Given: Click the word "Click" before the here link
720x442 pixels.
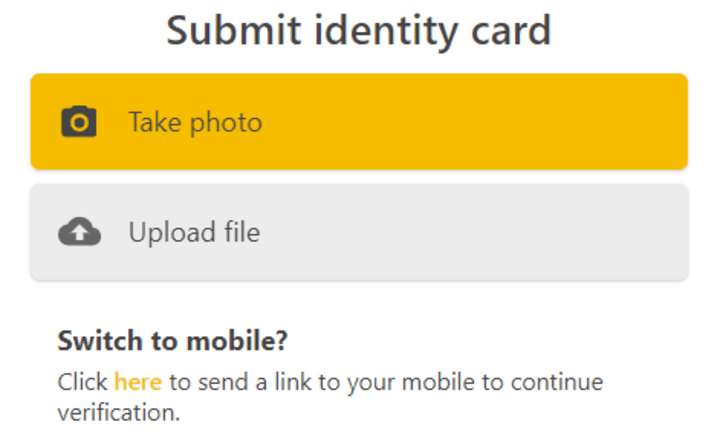Looking at the screenshot, I should (x=82, y=382).
